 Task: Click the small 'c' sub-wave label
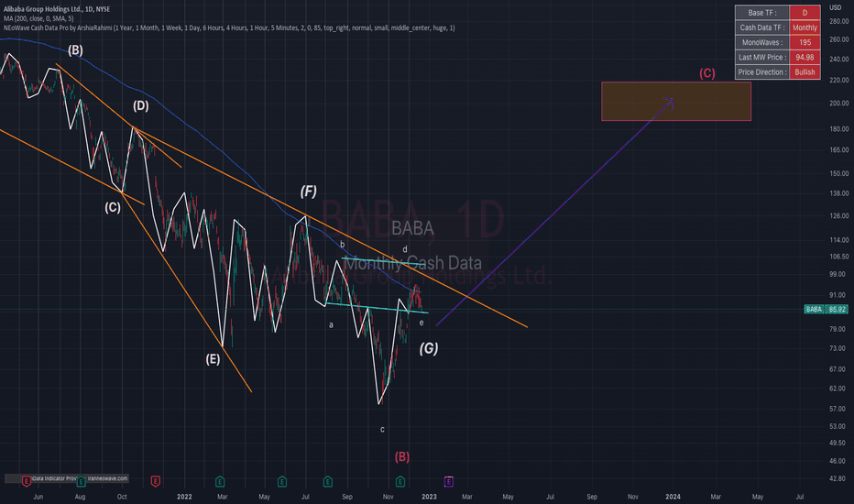[382, 430]
